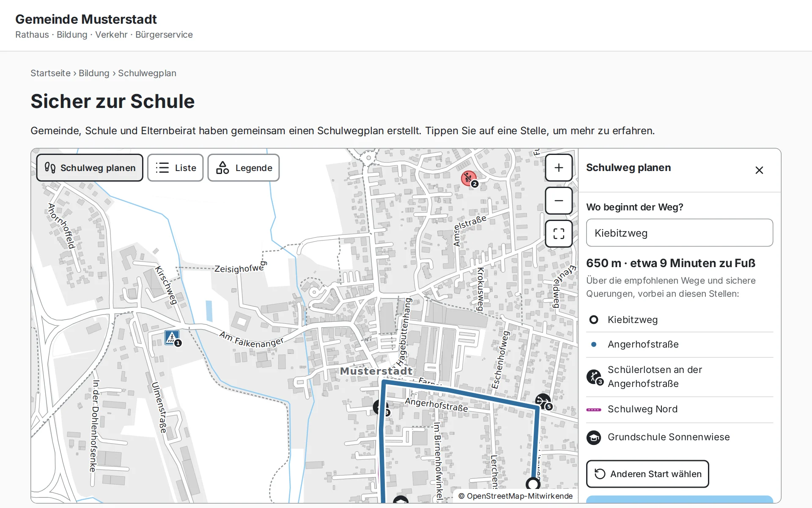Image resolution: width=812 pixels, height=508 pixels.
Task: Close the Schulweg planen panel
Action: (x=759, y=170)
